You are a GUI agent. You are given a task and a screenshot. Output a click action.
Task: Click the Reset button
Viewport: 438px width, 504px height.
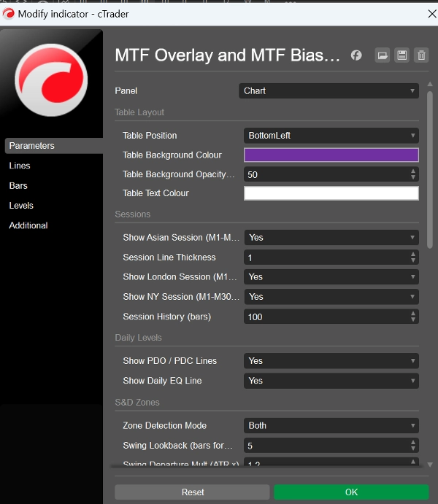pyautogui.click(x=192, y=492)
